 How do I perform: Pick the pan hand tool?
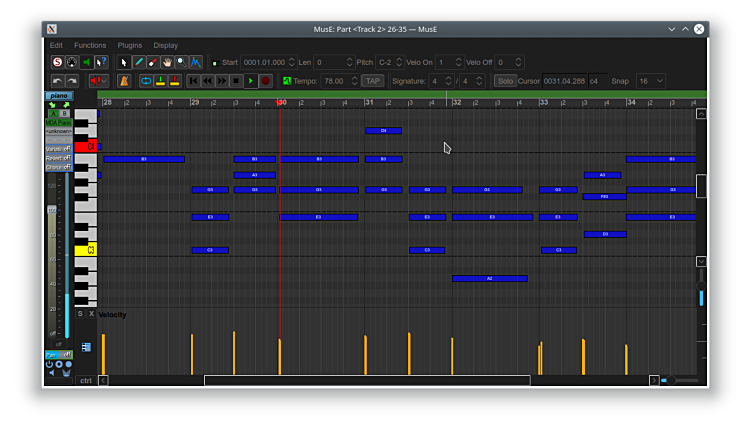click(x=167, y=62)
